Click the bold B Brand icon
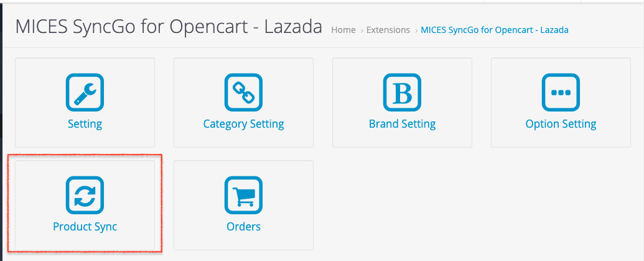644x261 pixels. (x=402, y=93)
